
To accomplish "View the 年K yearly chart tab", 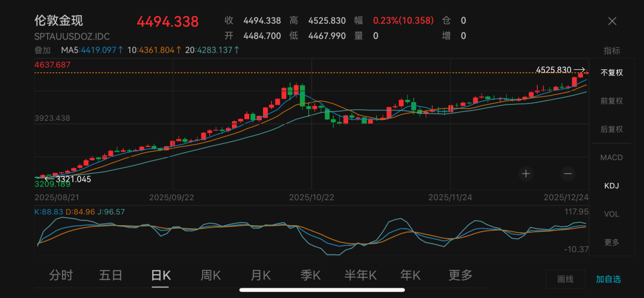I will (x=410, y=275).
